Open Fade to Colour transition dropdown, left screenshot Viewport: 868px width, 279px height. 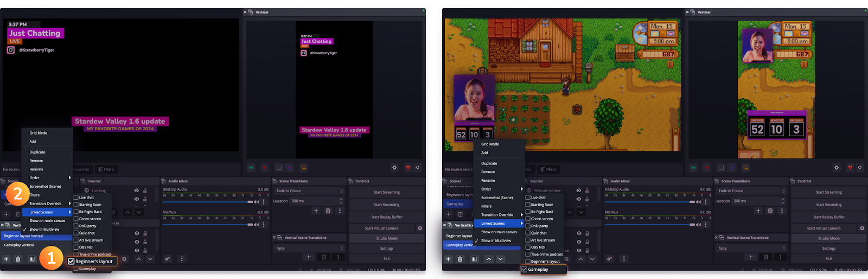click(x=309, y=191)
